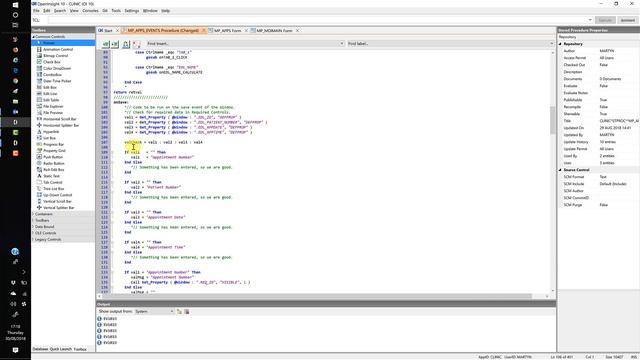Choose Horizontal Splitter Bar control

(61, 125)
